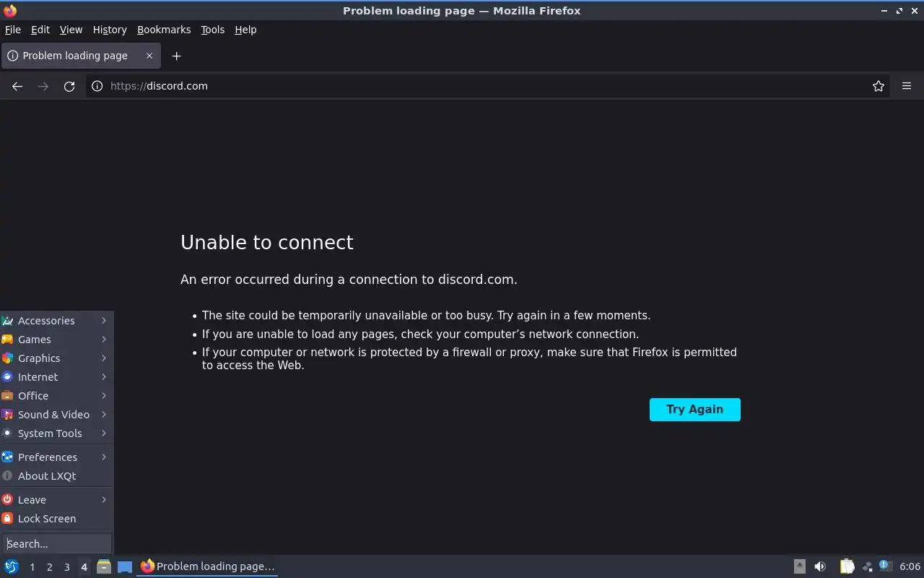
Task: Open the clipboard manager tray icon
Action: tap(847, 566)
